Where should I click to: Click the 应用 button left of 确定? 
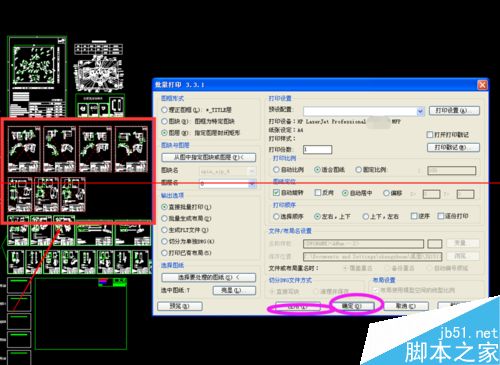[x=298, y=307]
